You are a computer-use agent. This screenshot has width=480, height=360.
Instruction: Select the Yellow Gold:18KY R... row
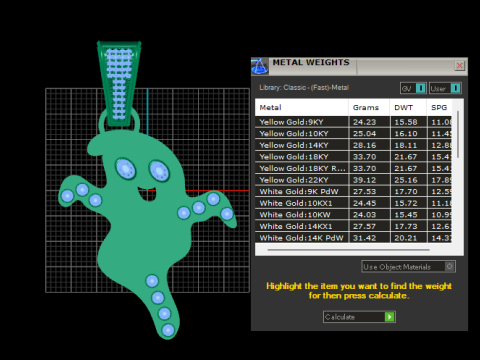click(x=353, y=168)
